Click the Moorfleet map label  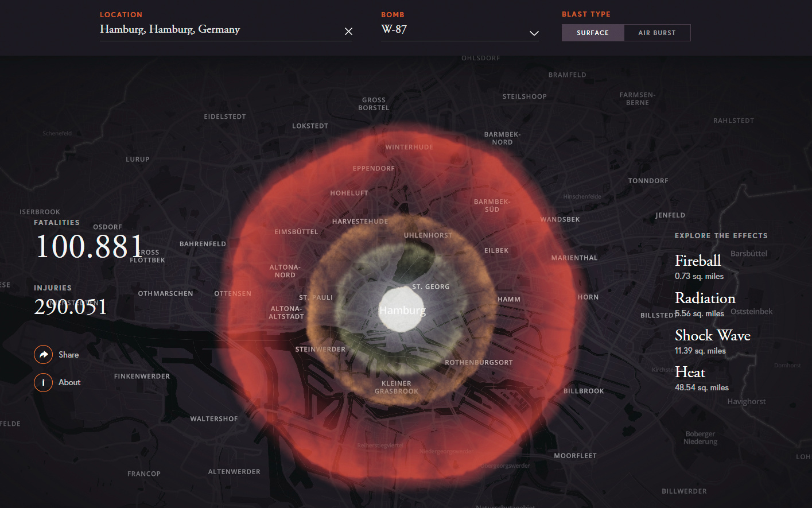pos(575,456)
